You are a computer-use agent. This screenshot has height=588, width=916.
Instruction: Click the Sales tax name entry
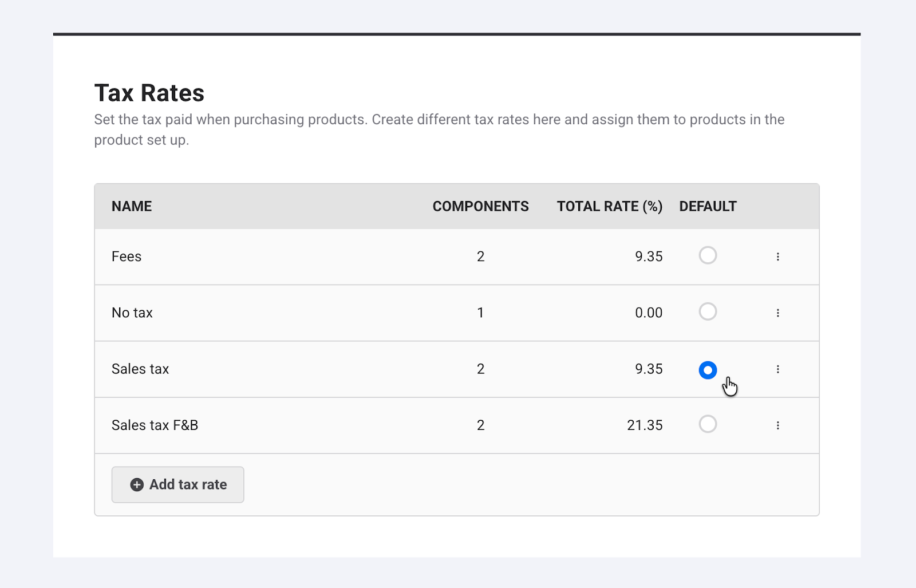coord(140,369)
